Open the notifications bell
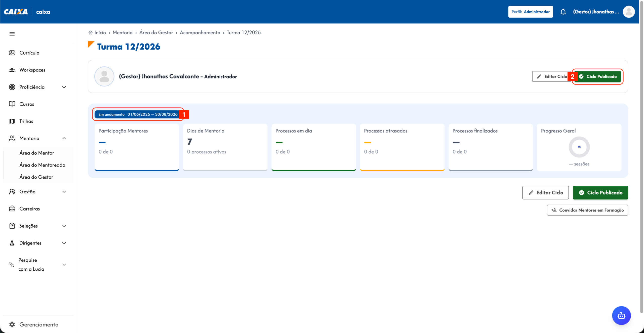 (563, 12)
